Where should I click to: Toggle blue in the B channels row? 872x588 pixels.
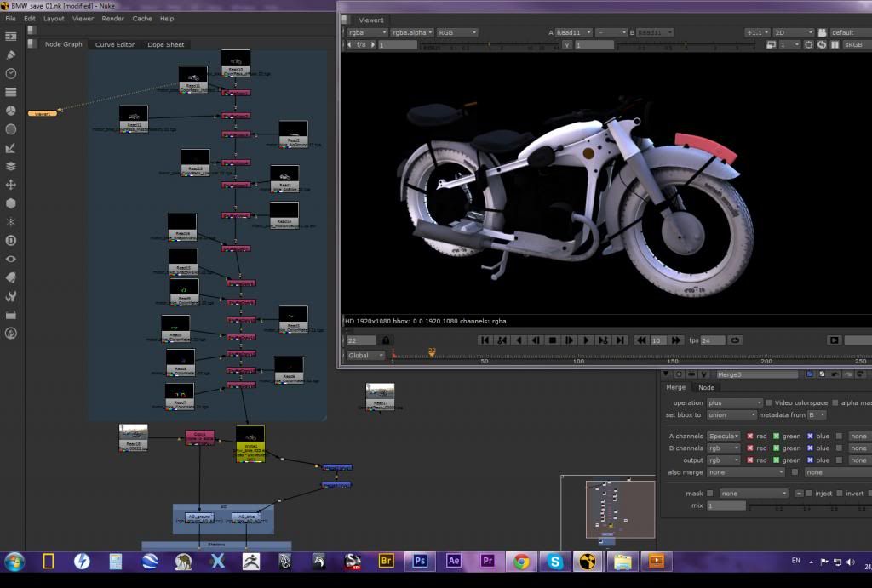click(x=810, y=448)
